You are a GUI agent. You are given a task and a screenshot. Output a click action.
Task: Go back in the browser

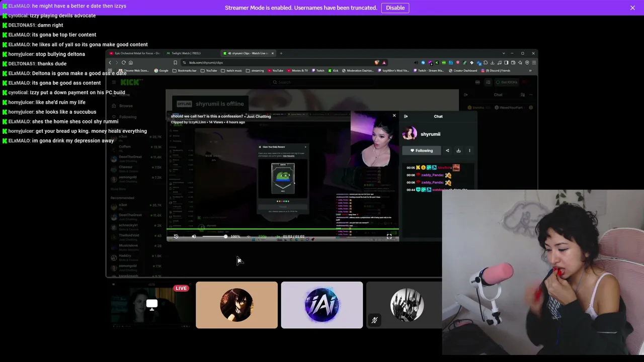(110, 62)
